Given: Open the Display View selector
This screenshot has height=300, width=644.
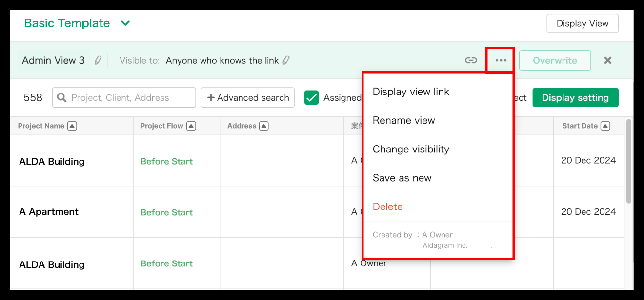Looking at the screenshot, I should pos(582,23).
